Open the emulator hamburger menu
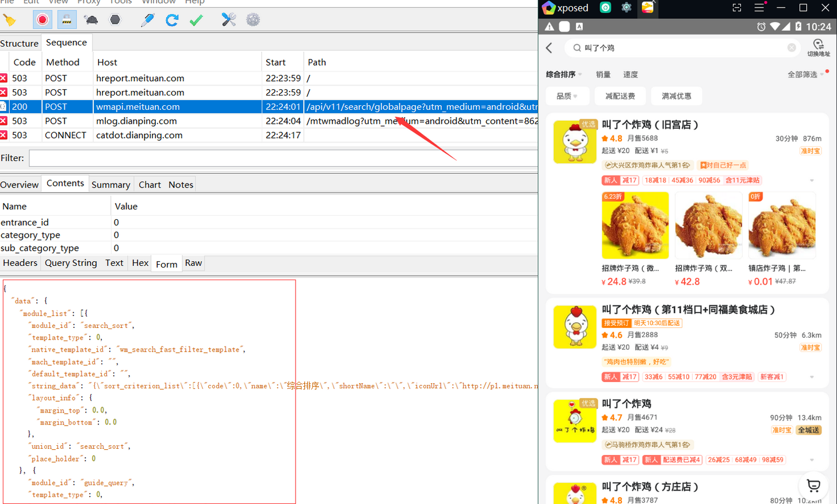 click(759, 7)
